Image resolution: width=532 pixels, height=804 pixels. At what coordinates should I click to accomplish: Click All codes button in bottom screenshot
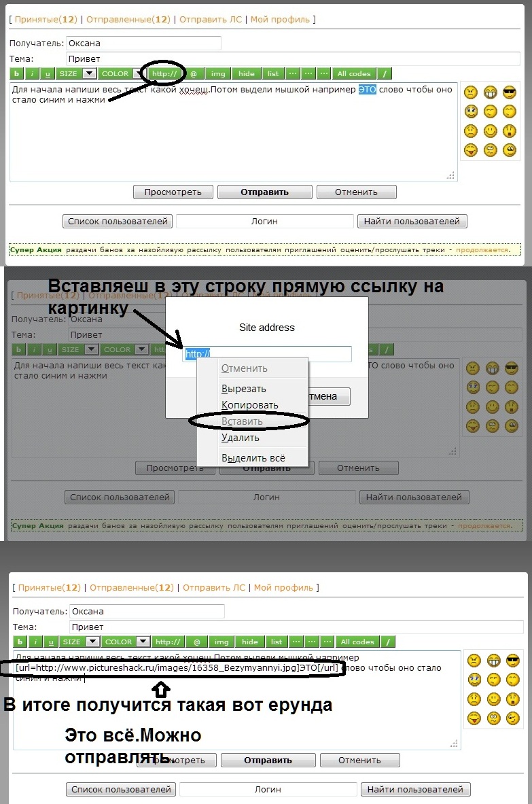point(357,642)
